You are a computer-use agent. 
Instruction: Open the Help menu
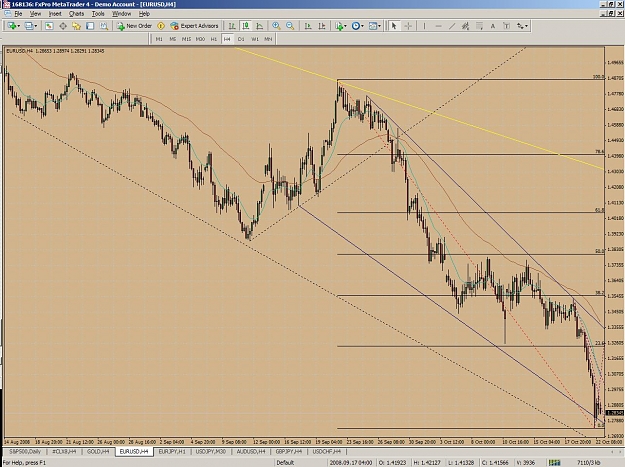tap(144, 14)
